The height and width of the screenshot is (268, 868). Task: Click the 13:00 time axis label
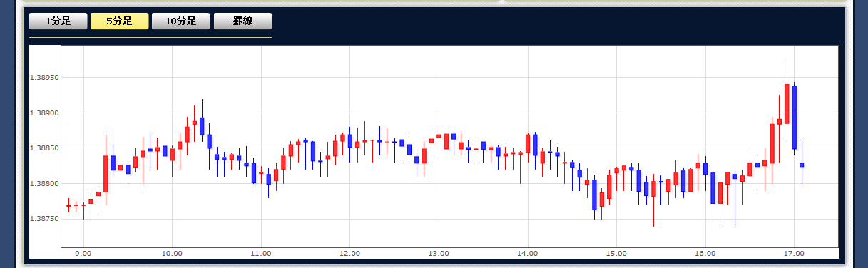coord(439,254)
